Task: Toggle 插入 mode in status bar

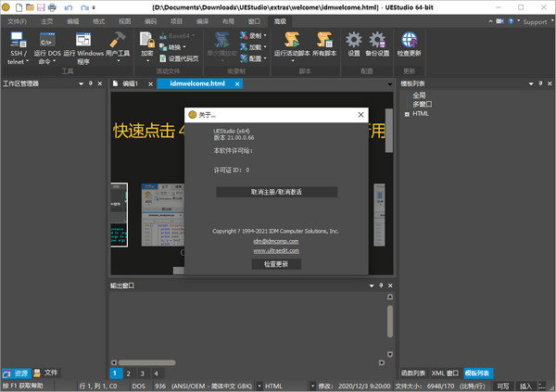Action: click(x=525, y=386)
